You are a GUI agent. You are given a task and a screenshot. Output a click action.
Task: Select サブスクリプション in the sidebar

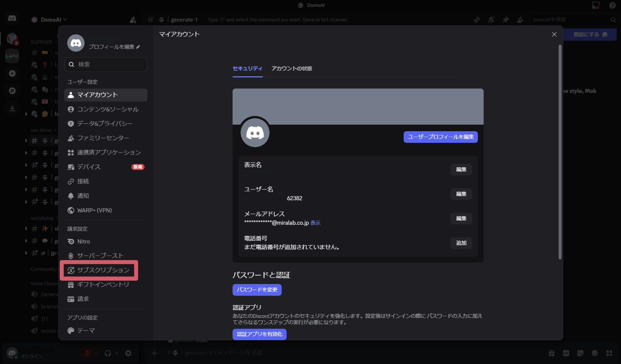click(x=103, y=270)
